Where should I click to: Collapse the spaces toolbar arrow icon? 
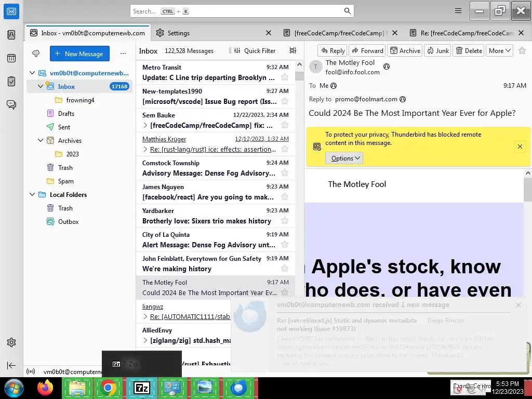(11, 365)
